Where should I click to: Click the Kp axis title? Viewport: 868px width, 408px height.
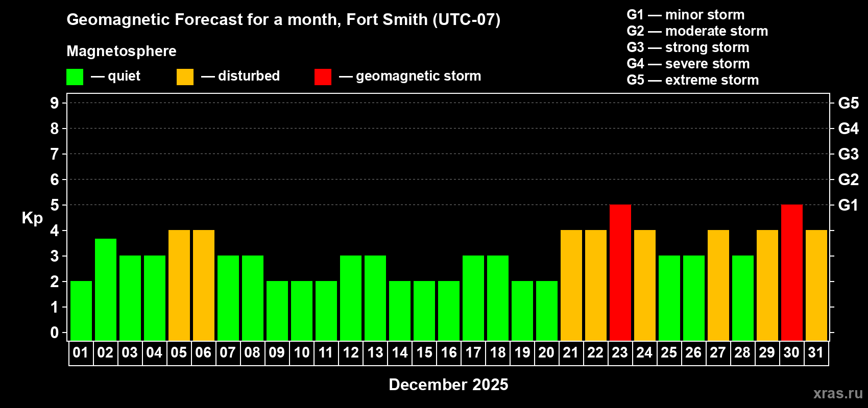[x=32, y=218]
